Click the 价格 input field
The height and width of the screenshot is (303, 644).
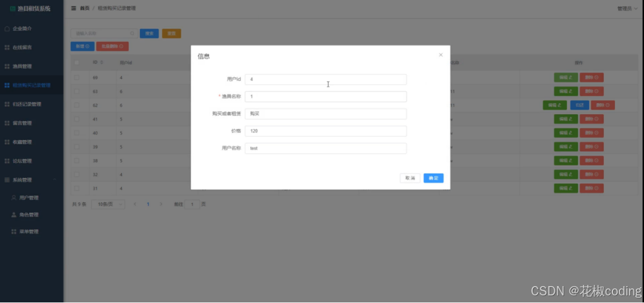coord(326,131)
